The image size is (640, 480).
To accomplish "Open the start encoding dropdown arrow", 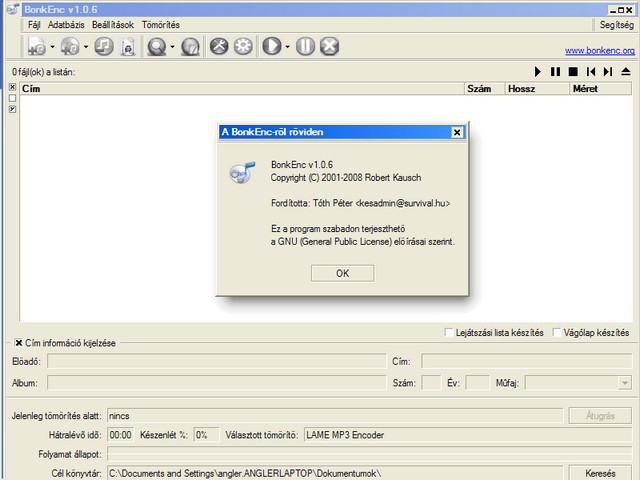I will click(x=287, y=47).
